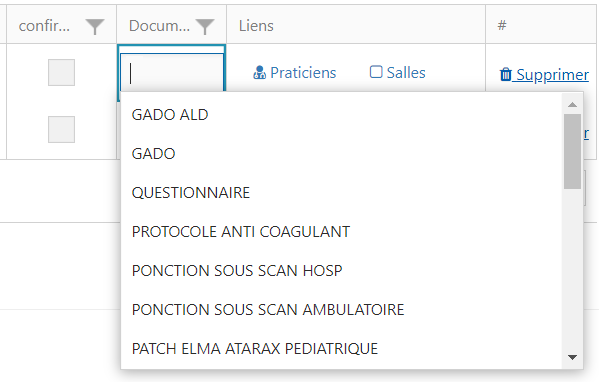This screenshot has height=382, width=599.
Task: Click the Praticiens doctor icon
Action: click(259, 73)
